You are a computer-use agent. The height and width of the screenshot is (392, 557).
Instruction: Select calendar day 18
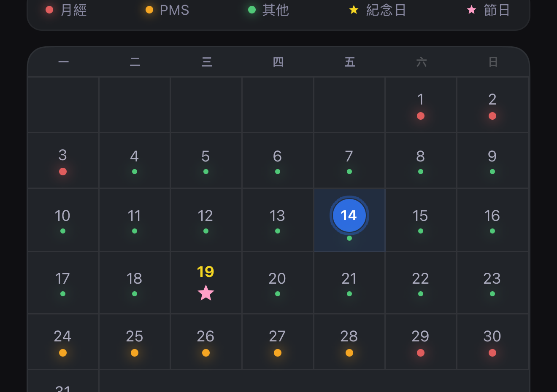(x=134, y=282)
